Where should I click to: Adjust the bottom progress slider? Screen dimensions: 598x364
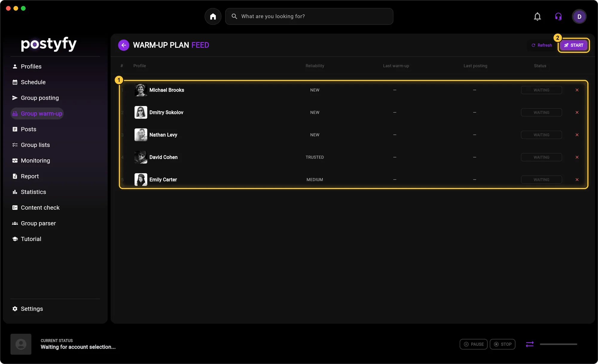[558, 344]
